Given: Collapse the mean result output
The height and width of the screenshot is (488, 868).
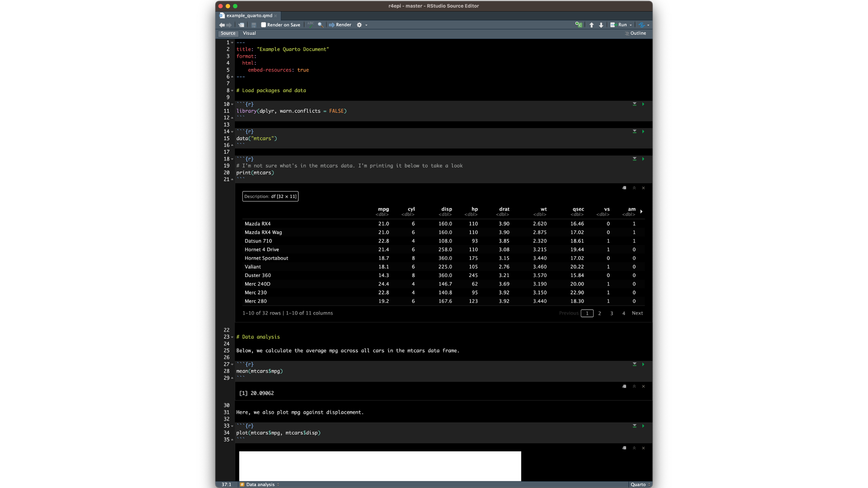Looking at the screenshot, I should [x=634, y=386].
